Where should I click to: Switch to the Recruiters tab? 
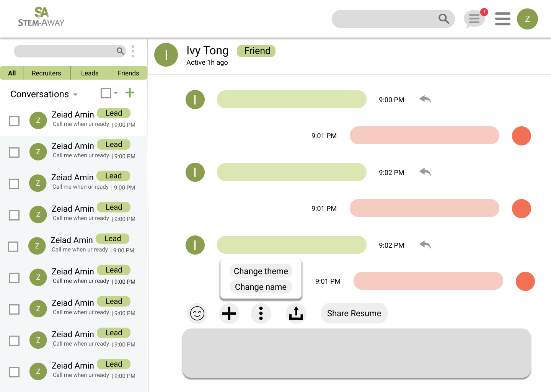coord(46,73)
